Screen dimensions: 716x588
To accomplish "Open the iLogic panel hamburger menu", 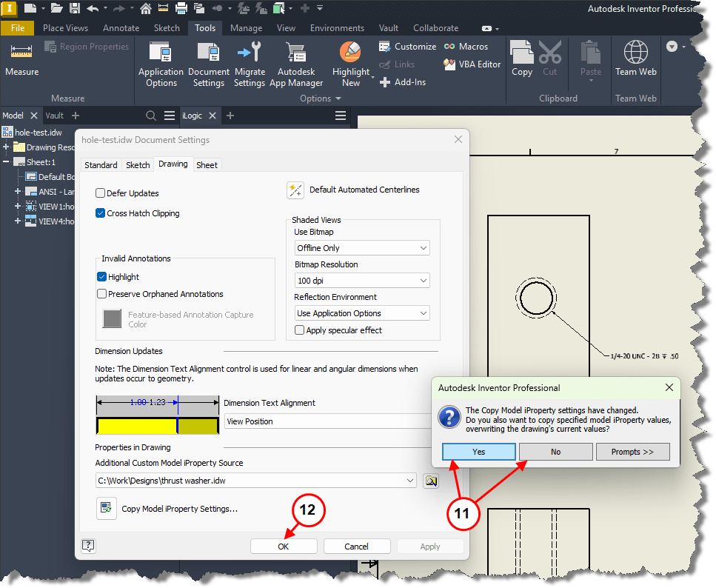I will pos(340,116).
